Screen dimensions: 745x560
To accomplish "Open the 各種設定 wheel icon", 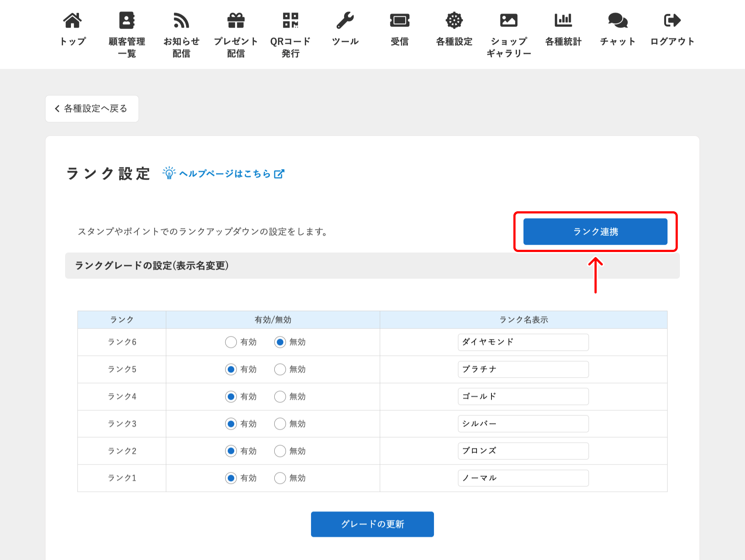I will [454, 20].
